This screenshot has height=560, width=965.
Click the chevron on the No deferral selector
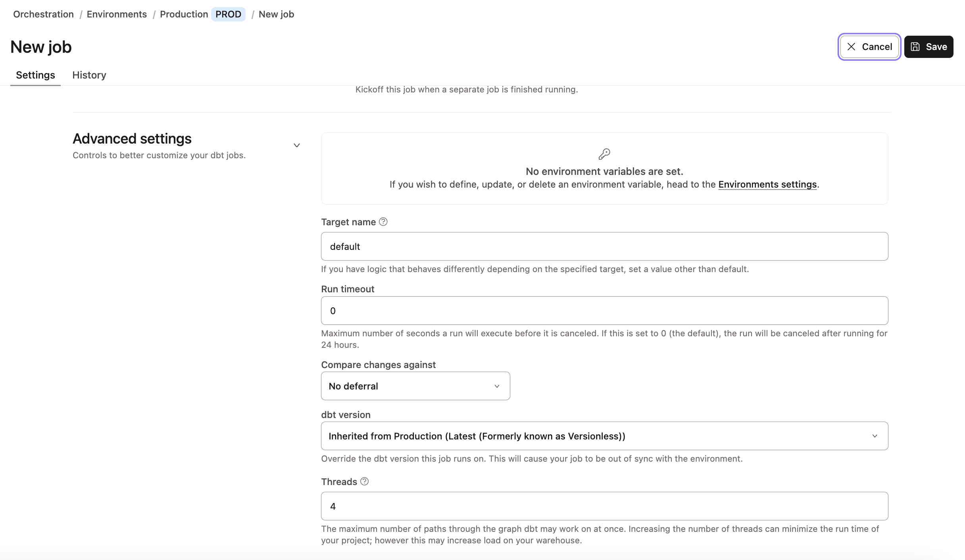[497, 385]
